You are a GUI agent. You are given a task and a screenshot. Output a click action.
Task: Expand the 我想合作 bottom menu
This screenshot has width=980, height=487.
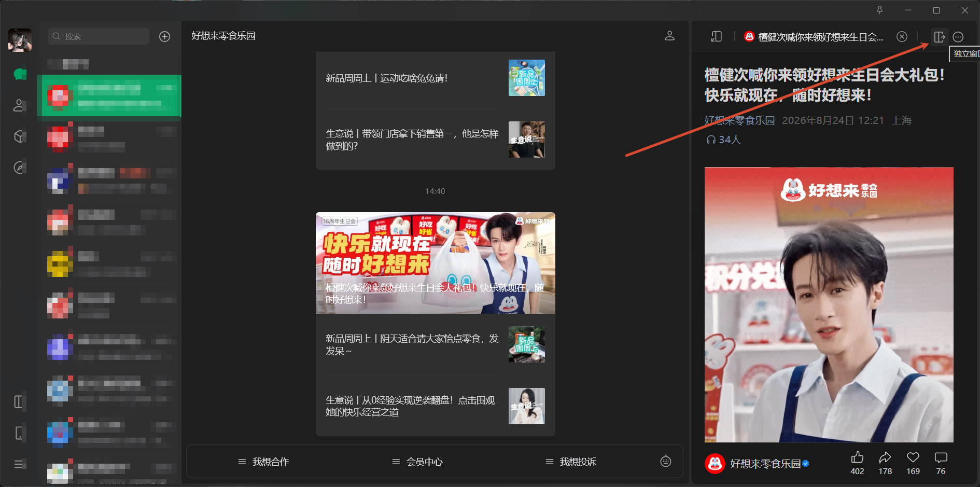pyautogui.click(x=263, y=462)
